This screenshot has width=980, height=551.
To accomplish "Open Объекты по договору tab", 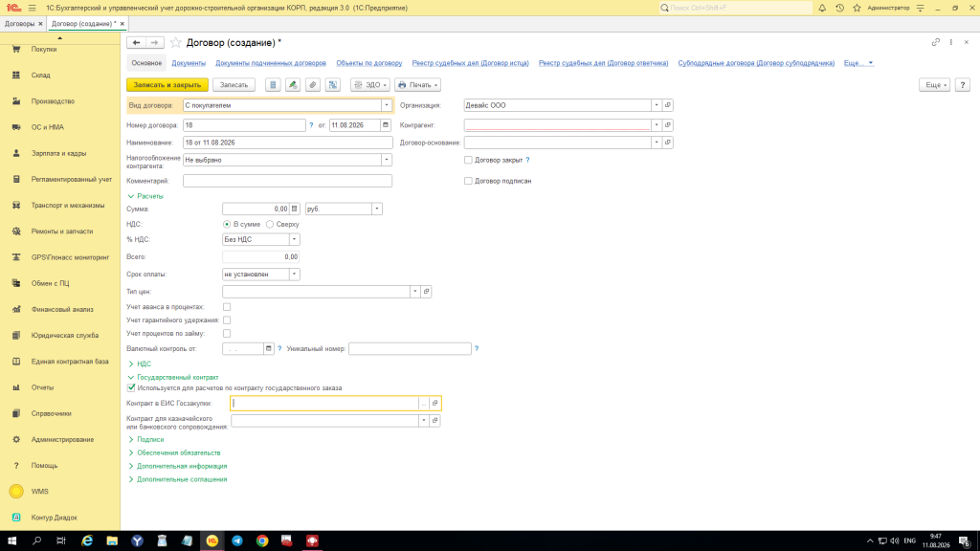I will (x=368, y=63).
